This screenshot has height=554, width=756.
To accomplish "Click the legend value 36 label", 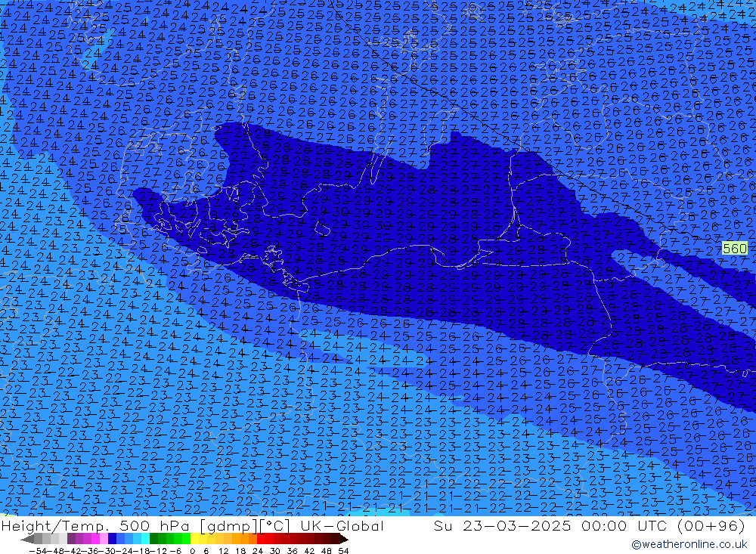I will [x=292, y=551].
